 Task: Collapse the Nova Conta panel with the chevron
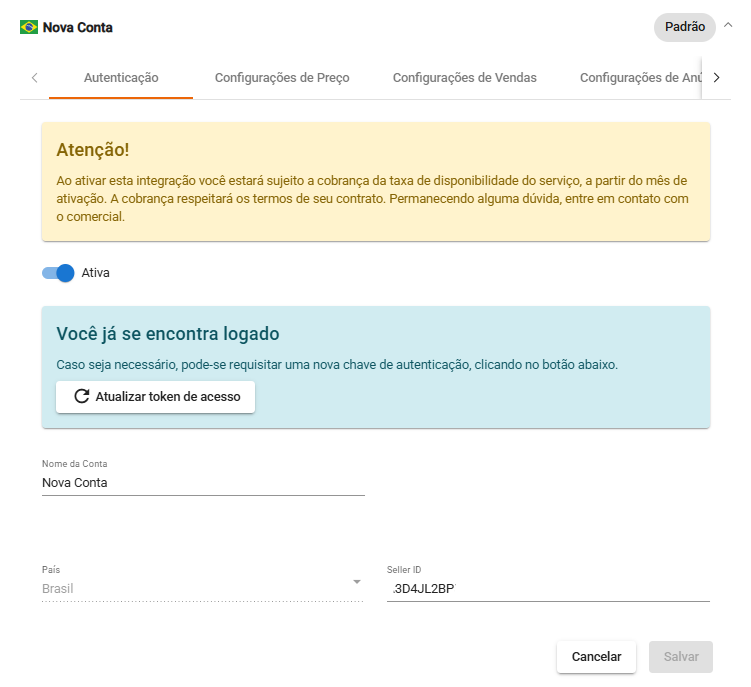click(727, 26)
